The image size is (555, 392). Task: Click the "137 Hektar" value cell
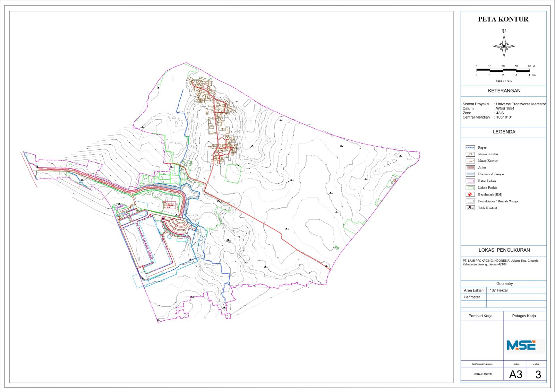tap(516, 290)
